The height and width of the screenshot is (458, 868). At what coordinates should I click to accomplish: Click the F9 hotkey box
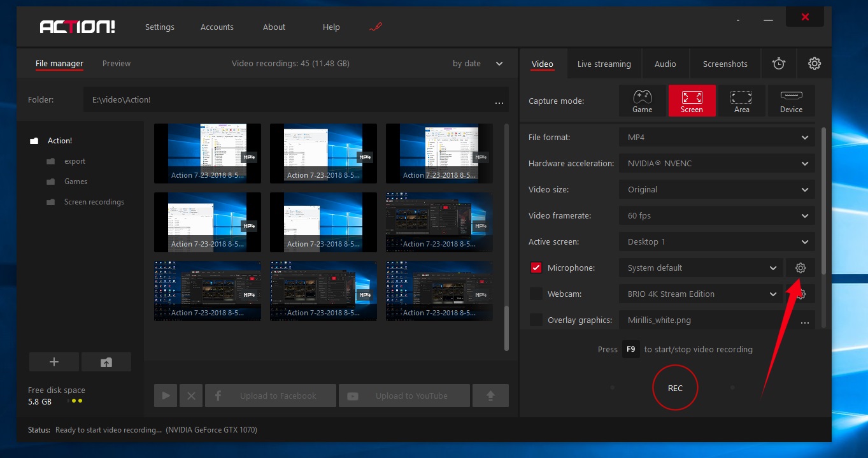631,349
